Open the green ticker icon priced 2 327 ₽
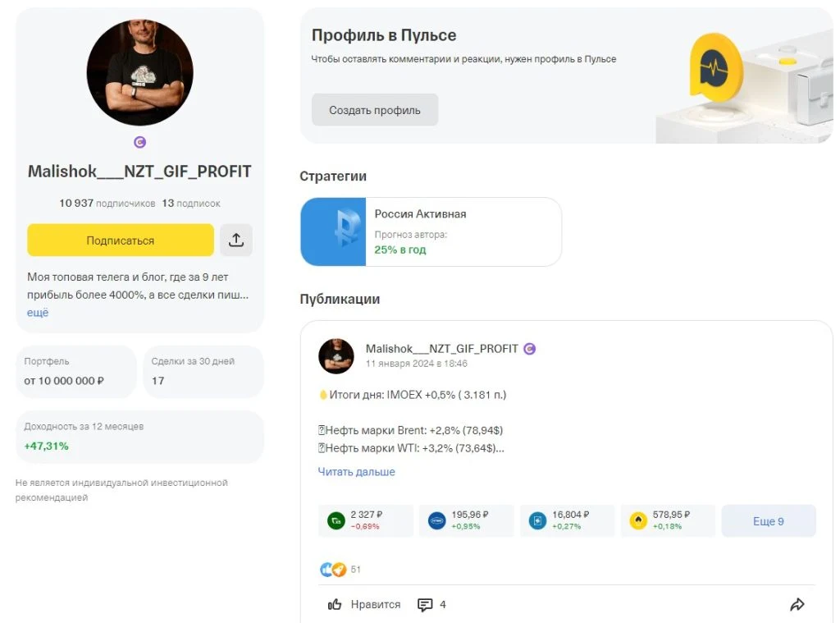 click(x=336, y=520)
